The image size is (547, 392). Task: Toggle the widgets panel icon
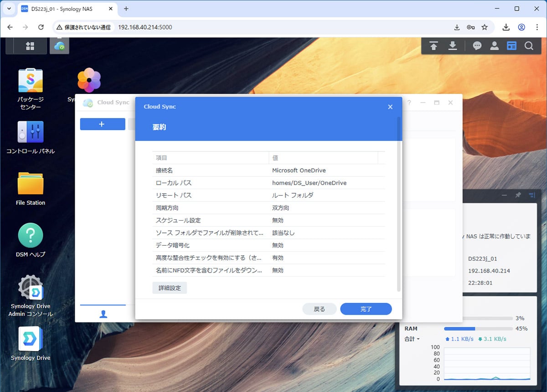point(512,46)
